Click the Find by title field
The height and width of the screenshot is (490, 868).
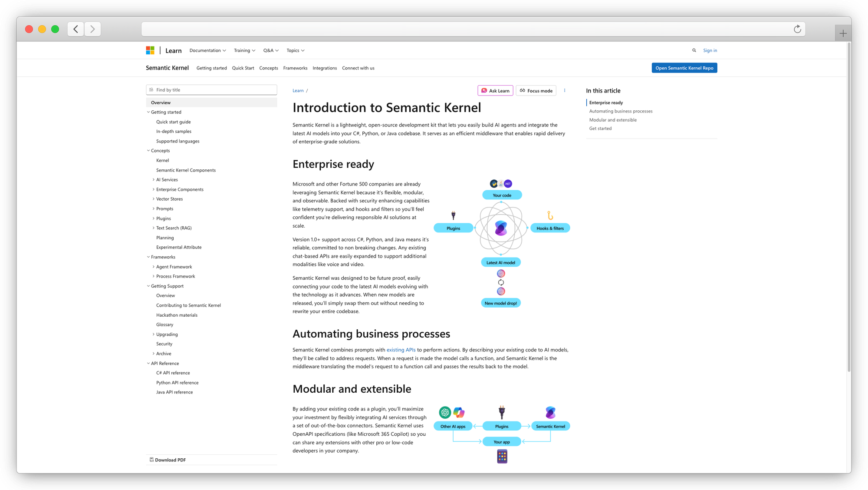[x=211, y=90]
